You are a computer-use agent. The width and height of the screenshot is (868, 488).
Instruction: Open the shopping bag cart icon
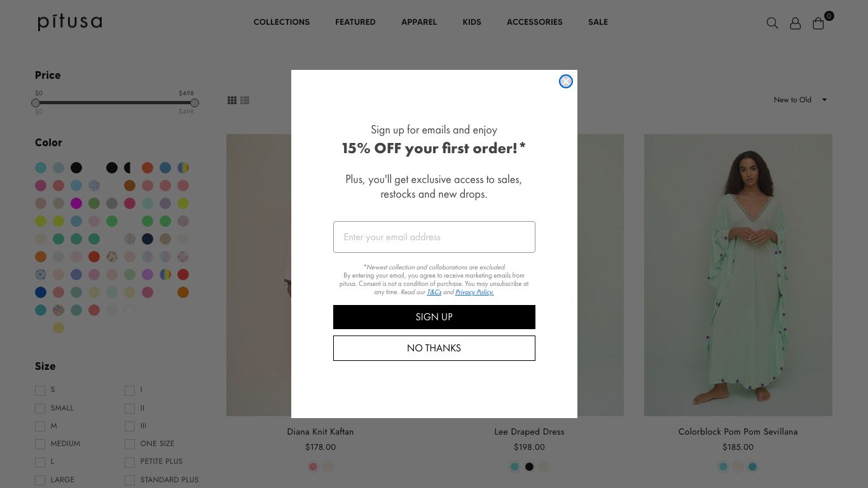(x=818, y=23)
